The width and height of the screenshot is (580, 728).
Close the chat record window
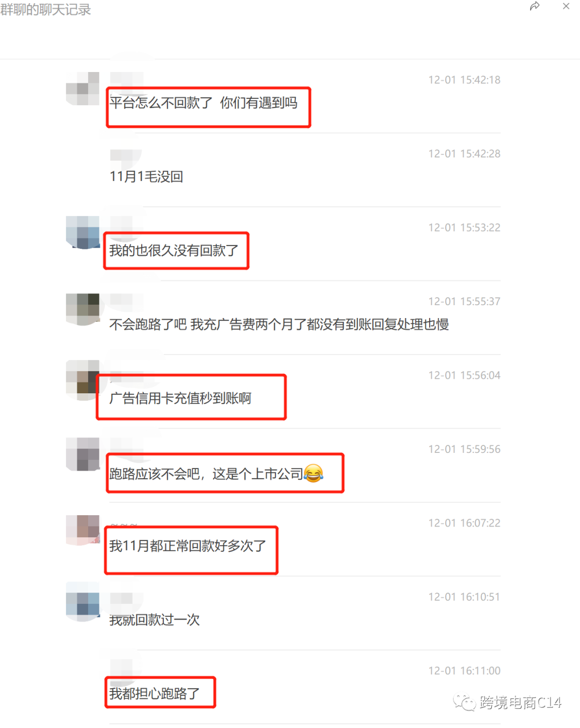click(x=566, y=6)
